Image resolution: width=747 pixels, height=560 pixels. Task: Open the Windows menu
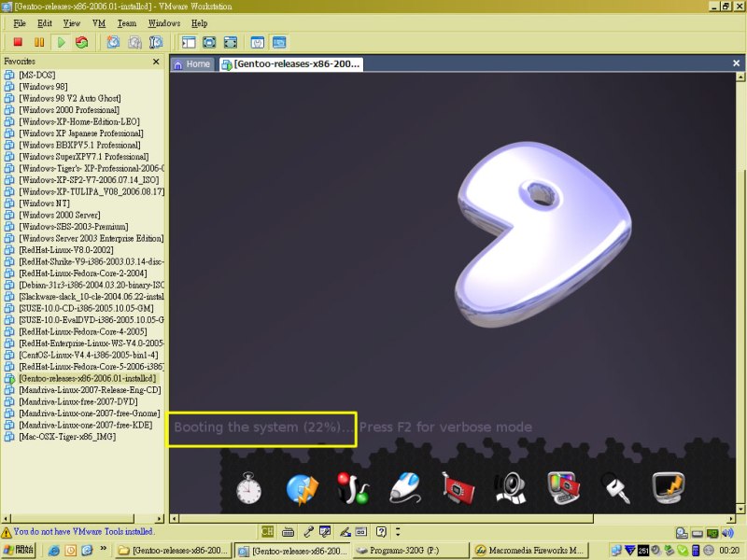click(x=164, y=22)
